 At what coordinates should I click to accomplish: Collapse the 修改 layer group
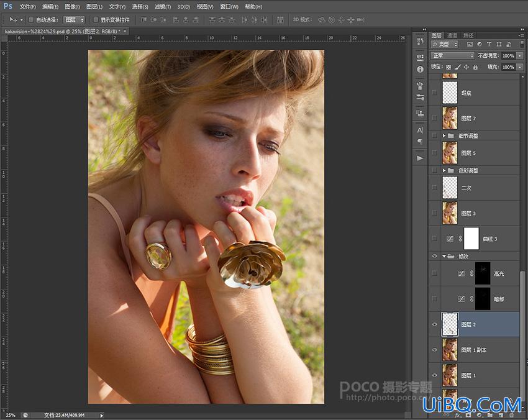[444, 257]
